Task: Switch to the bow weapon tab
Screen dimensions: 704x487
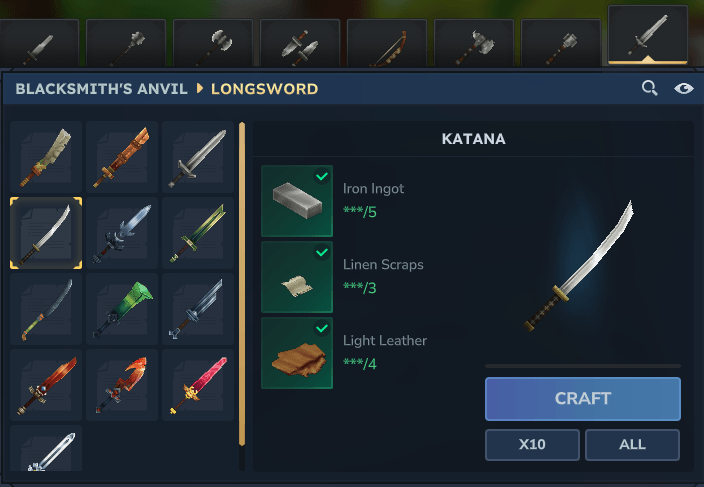Action: click(387, 44)
